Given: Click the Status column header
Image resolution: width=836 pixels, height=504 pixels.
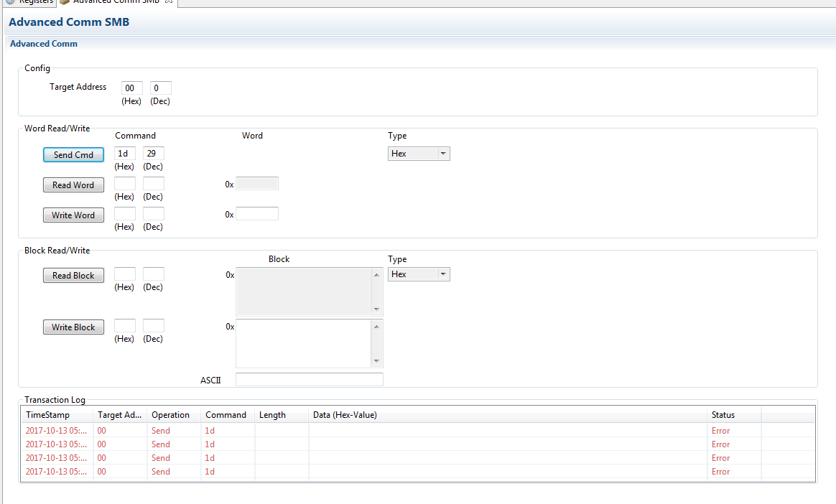Looking at the screenshot, I should point(734,415).
